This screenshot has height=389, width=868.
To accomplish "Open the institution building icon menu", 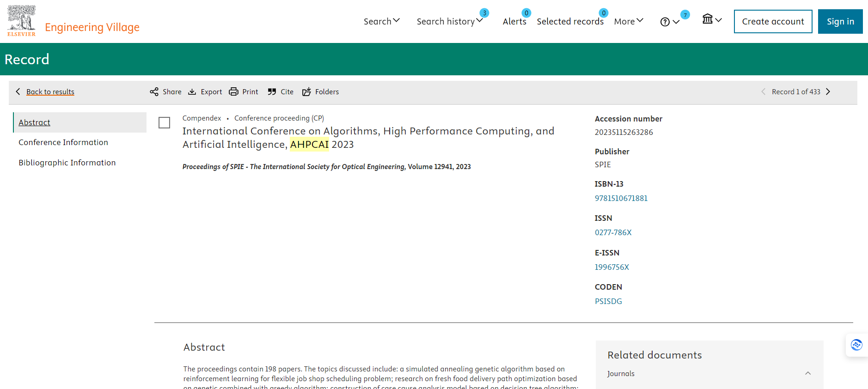I will tap(712, 19).
